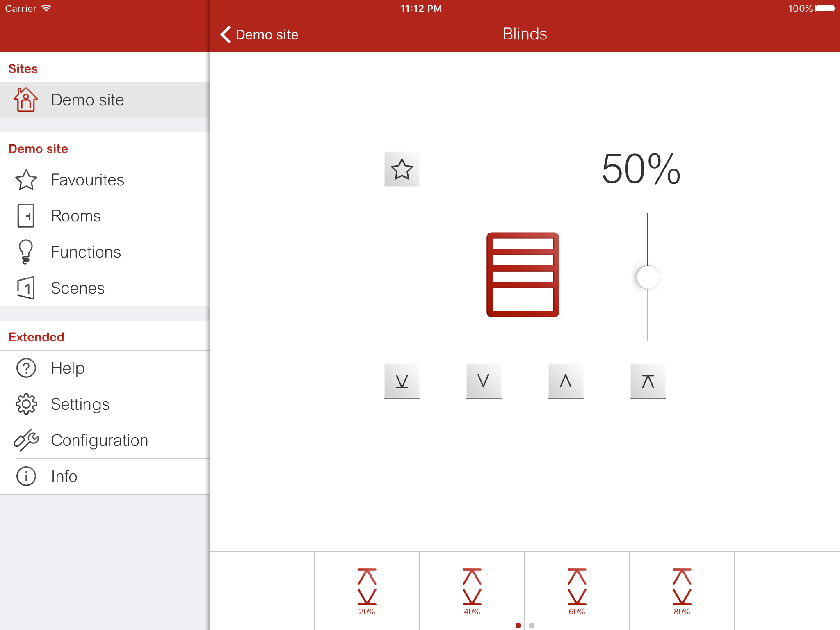840x630 pixels.
Task: Click the blinds position slider knob
Action: (648, 277)
